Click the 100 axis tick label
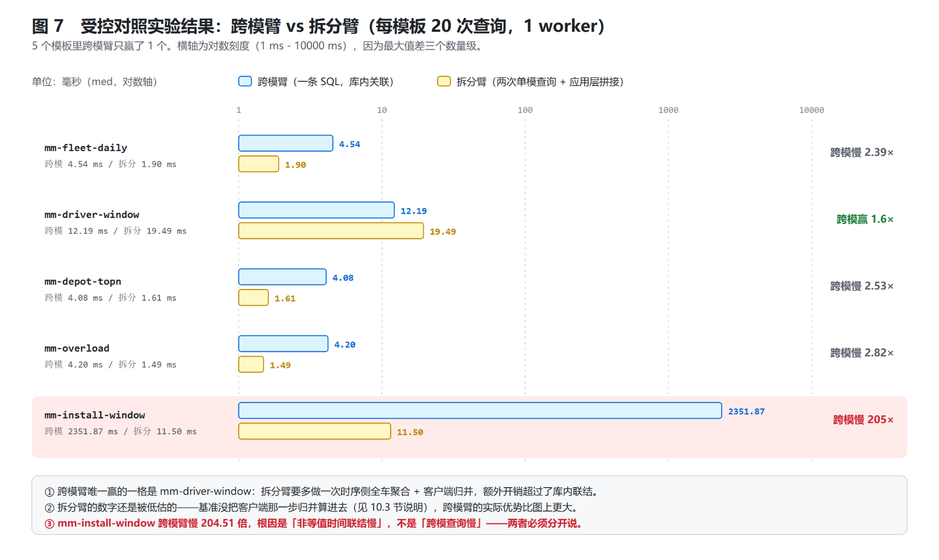The image size is (939, 560). (525, 110)
